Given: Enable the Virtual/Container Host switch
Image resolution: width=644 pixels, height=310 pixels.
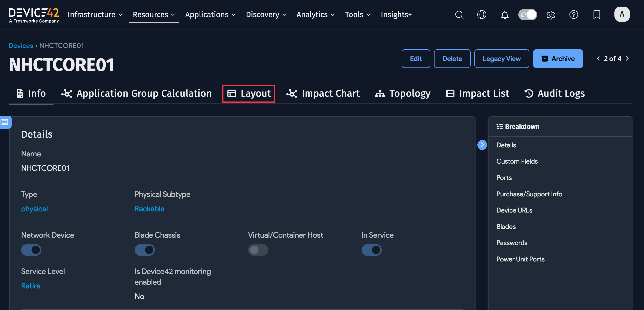Looking at the screenshot, I should tap(258, 250).
